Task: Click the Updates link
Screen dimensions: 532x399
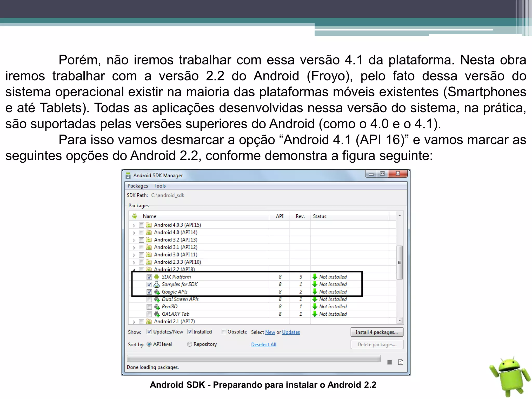Action: pos(291,332)
